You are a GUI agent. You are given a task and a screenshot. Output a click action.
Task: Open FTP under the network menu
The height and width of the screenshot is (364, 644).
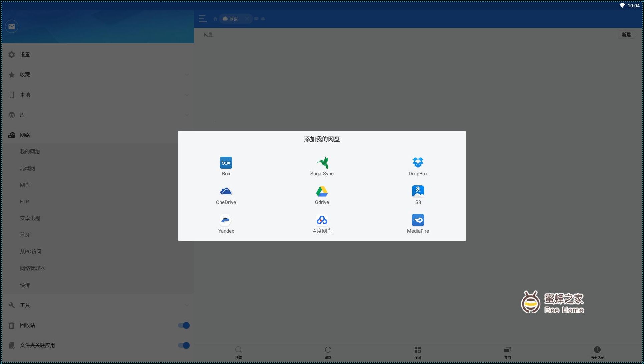coord(24,202)
